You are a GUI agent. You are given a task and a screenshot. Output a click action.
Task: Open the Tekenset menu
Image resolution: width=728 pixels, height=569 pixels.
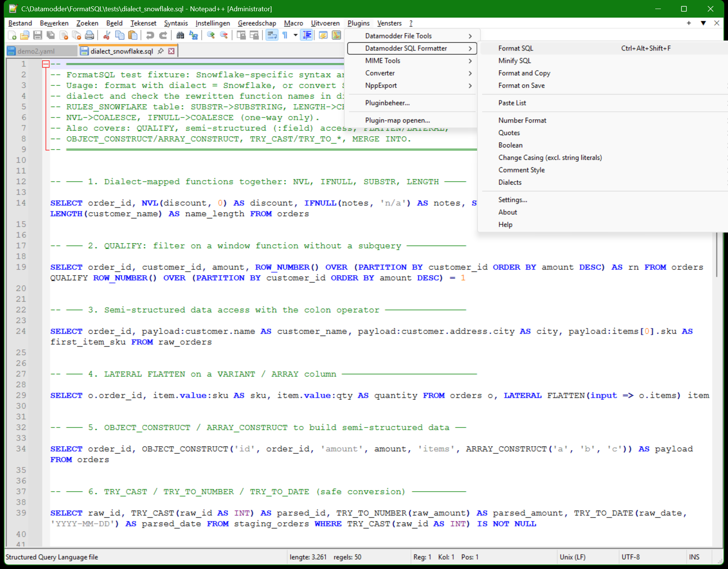pos(143,23)
